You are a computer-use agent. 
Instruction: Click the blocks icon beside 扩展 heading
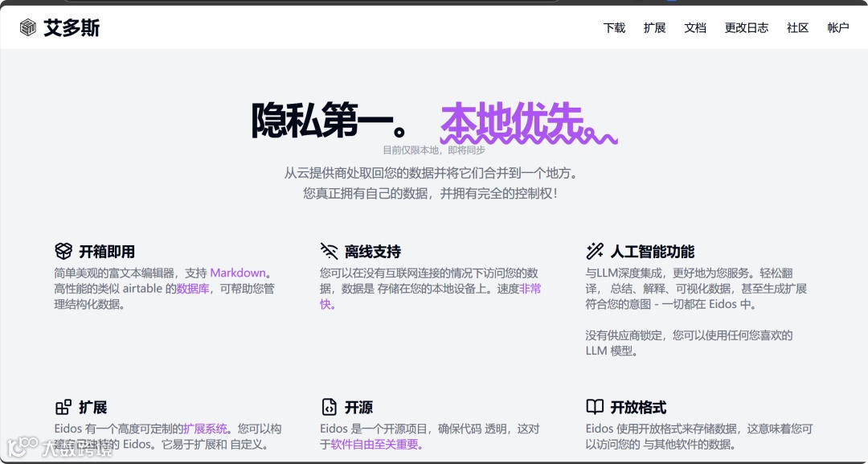(63, 407)
